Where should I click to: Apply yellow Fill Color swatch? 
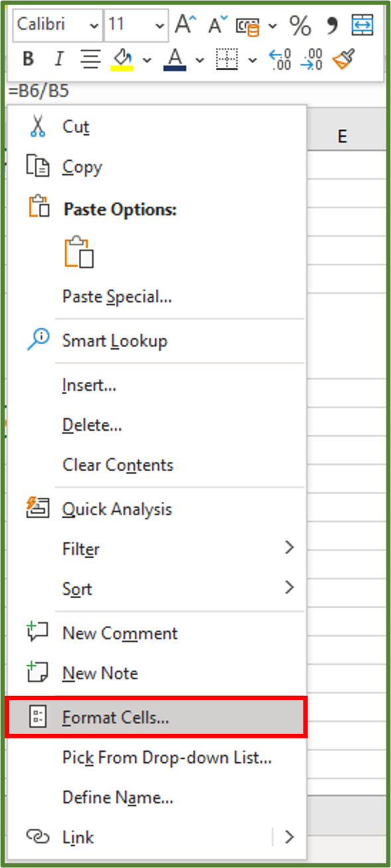click(x=122, y=60)
